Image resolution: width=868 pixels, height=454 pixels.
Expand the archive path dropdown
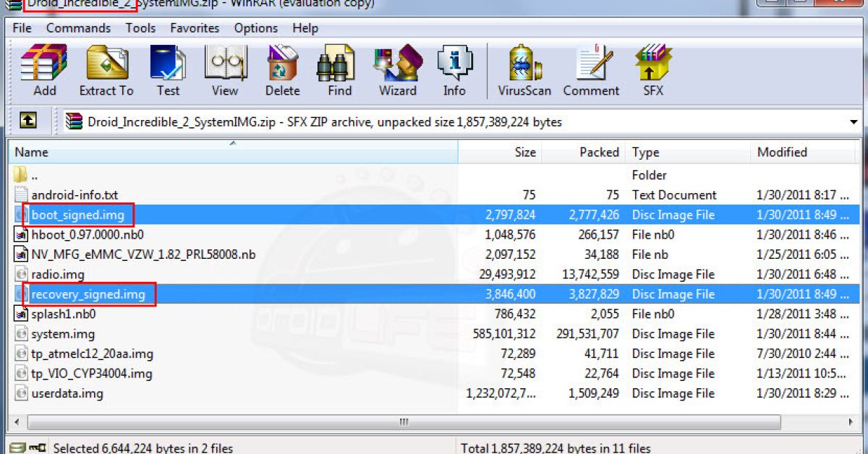(854, 122)
